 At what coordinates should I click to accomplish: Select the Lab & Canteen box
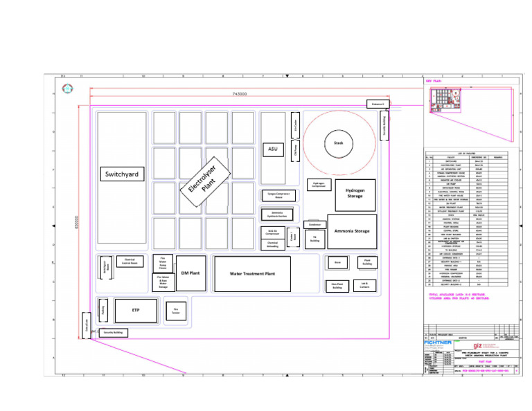pyautogui.click(x=364, y=286)
